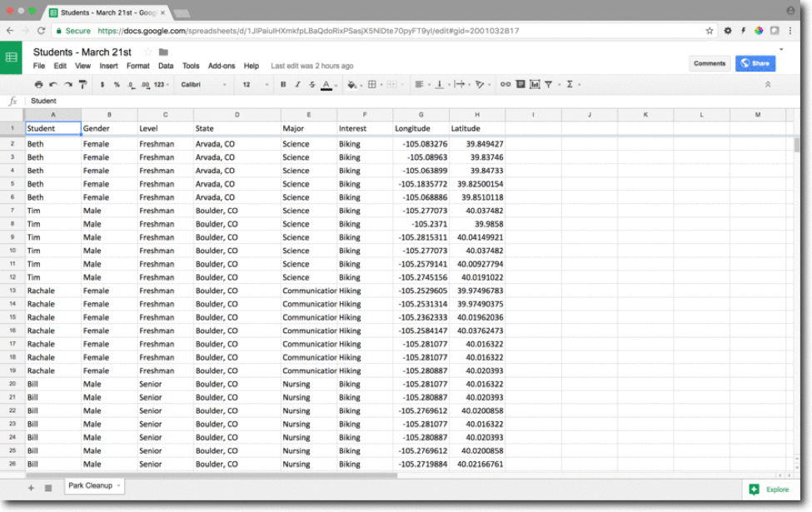Image resolution: width=812 pixels, height=512 pixels.
Task: Star the Students - March 21st document
Action: [x=147, y=52]
